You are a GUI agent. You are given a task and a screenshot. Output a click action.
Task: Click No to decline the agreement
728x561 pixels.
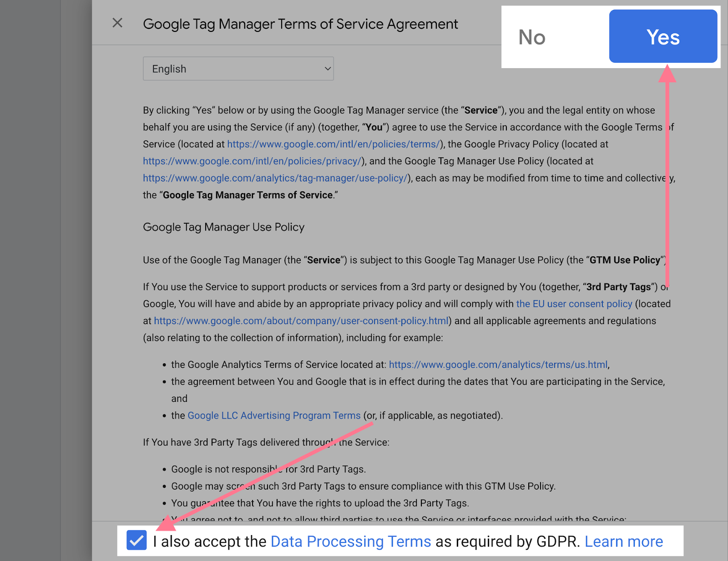(531, 38)
